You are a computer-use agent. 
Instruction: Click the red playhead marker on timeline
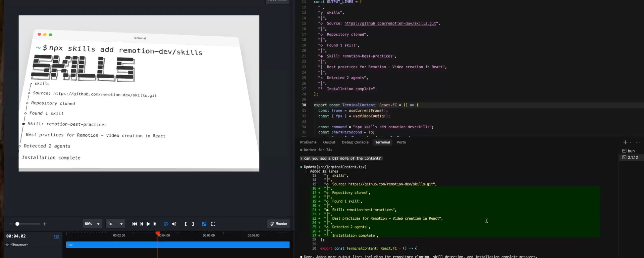point(158,233)
